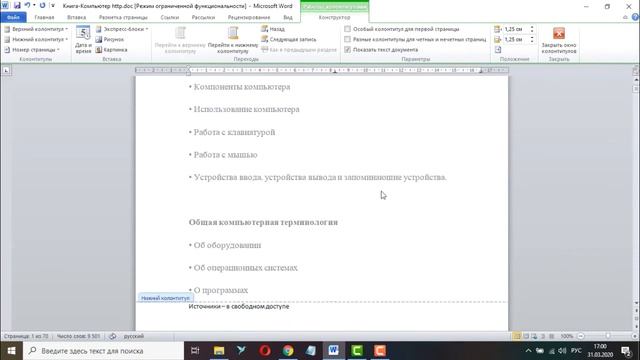
Task: Click the word count in status bar
Action: point(78,336)
